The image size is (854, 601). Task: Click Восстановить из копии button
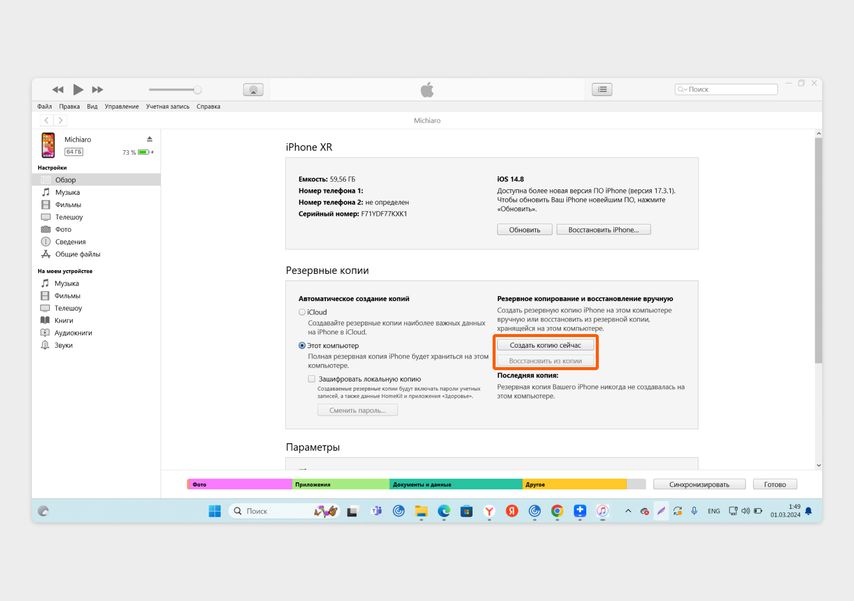(x=545, y=361)
